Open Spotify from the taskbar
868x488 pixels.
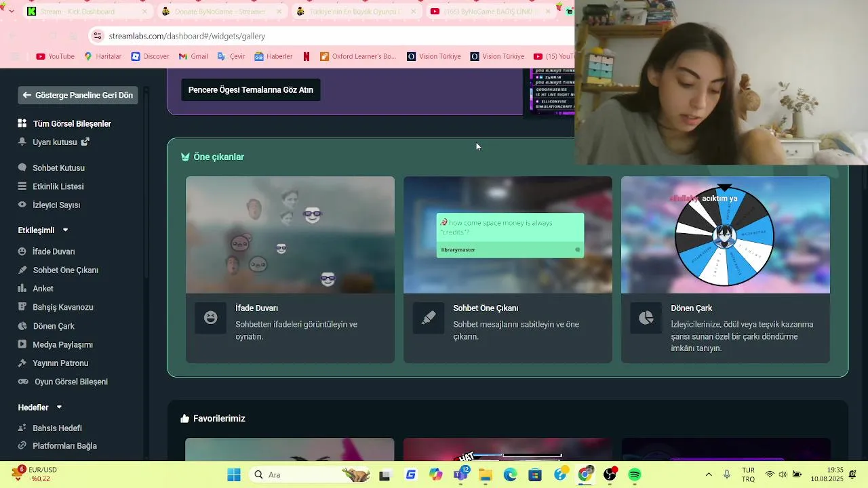tap(635, 474)
